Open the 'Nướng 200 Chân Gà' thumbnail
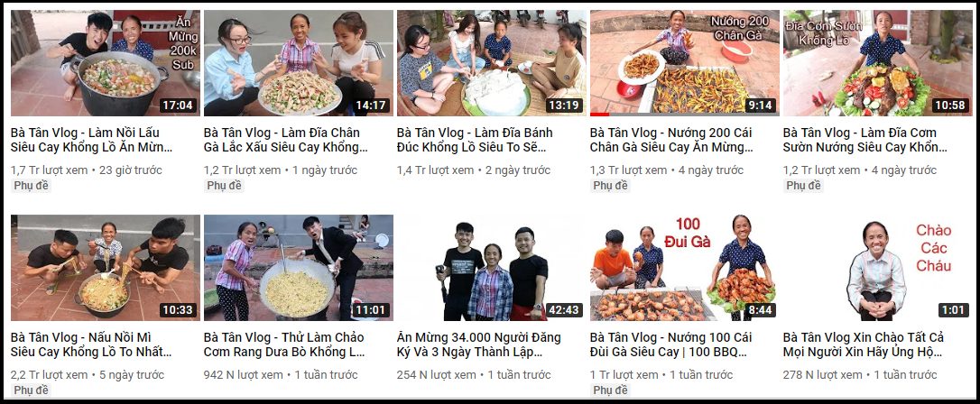The image size is (980, 404). 684,63
